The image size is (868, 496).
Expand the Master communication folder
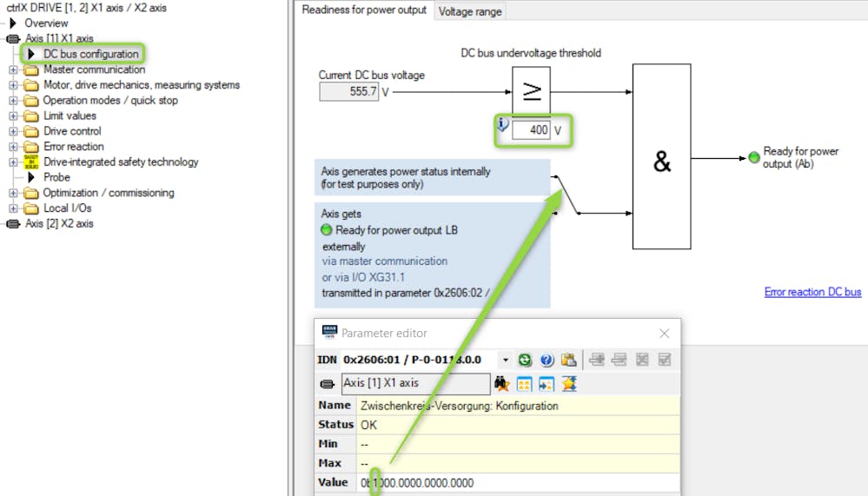click(x=13, y=70)
